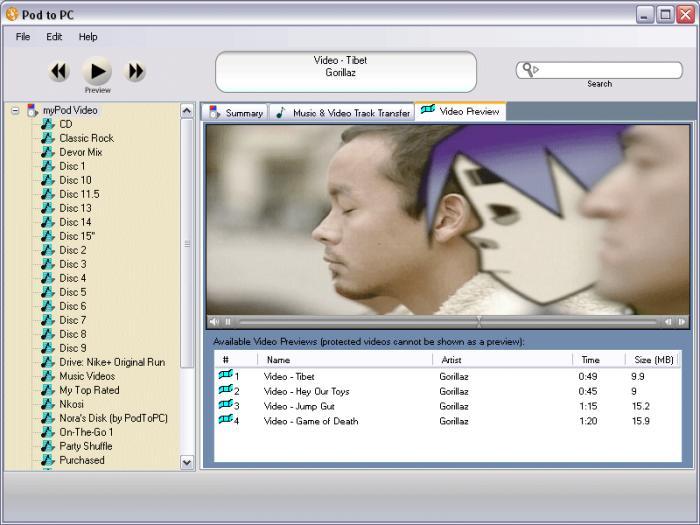700x525 pixels.
Task: Select the Disc 8 playlist icon
Action: [x=47, y=334]
